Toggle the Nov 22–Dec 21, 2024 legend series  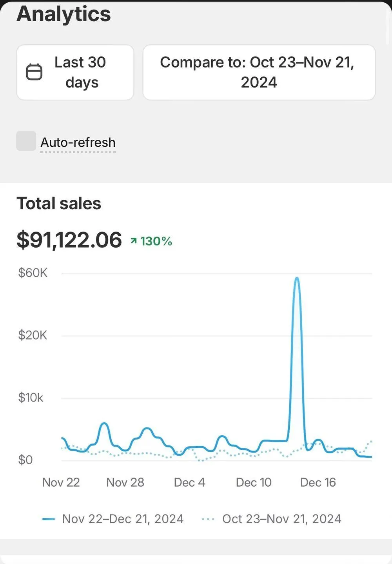(122, 519)
